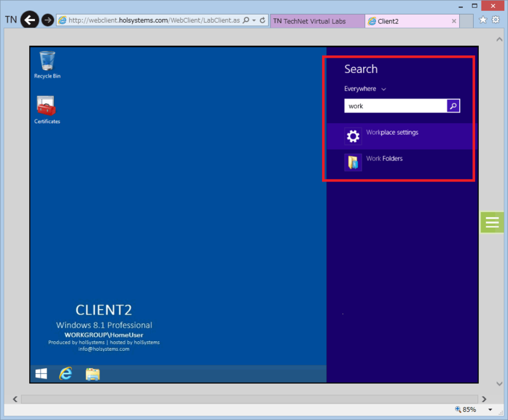Open a new blank tab
The image size is (508, 420).
(x=466, y=21)
